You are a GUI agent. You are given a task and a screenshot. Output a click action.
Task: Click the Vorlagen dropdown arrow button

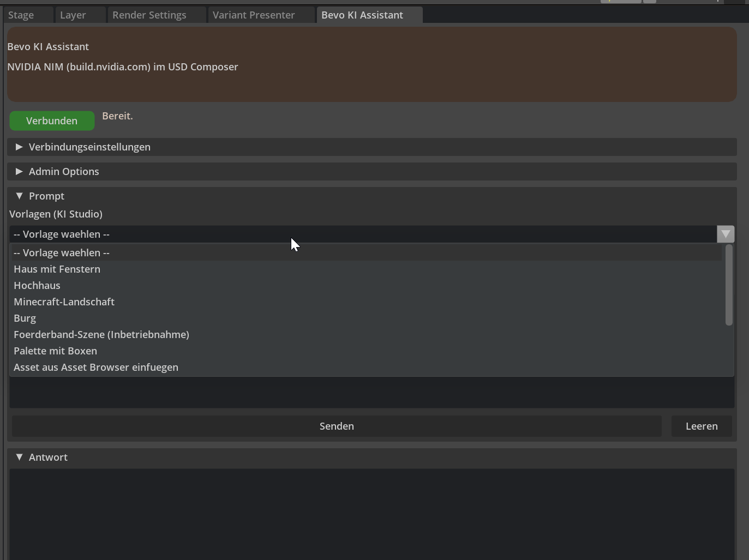pos(726,234)
